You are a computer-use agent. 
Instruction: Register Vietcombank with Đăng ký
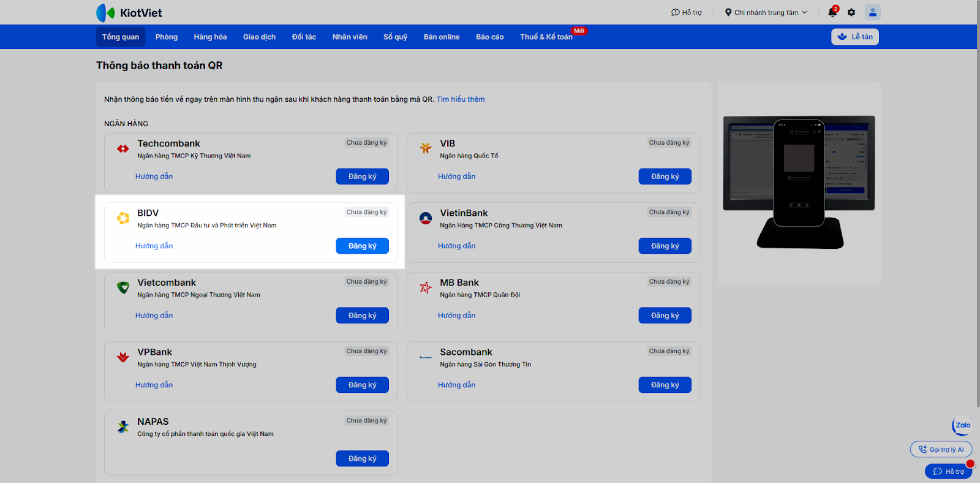(363, 316)
